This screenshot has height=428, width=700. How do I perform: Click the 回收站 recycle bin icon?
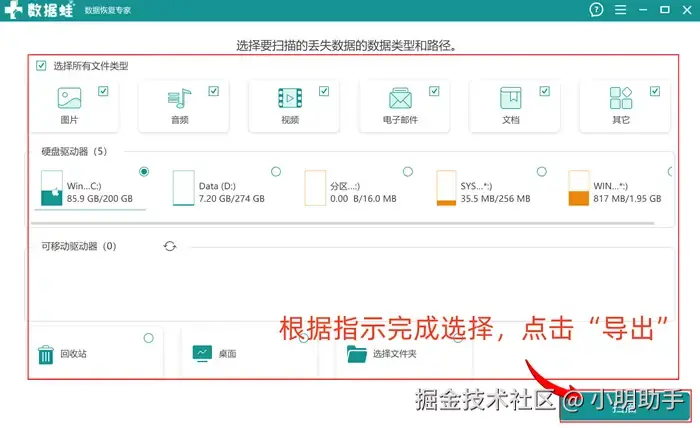click(46, 355)
